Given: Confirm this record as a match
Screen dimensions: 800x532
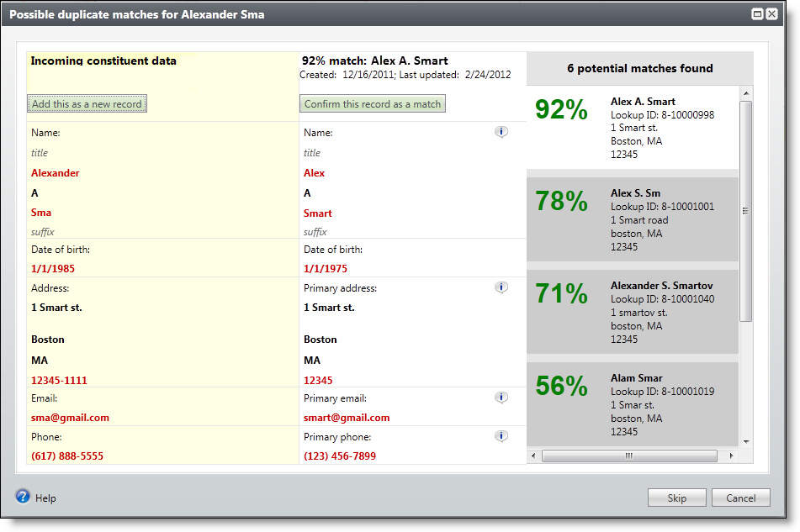Looking at the screenshot, I should (372, 104).
